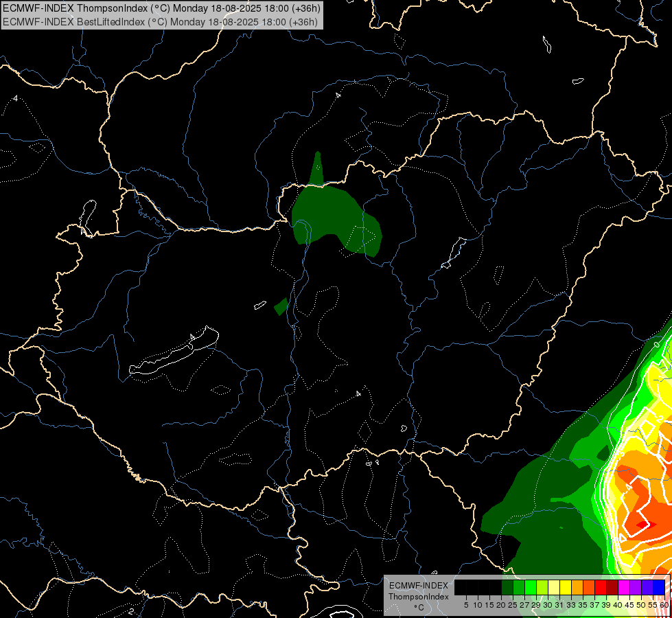The height and width of the screenshot is (618, 672).
Task: Choose the bright red legend swatch for 37–39
Action: pyautogui.click(x=601, y=588)
